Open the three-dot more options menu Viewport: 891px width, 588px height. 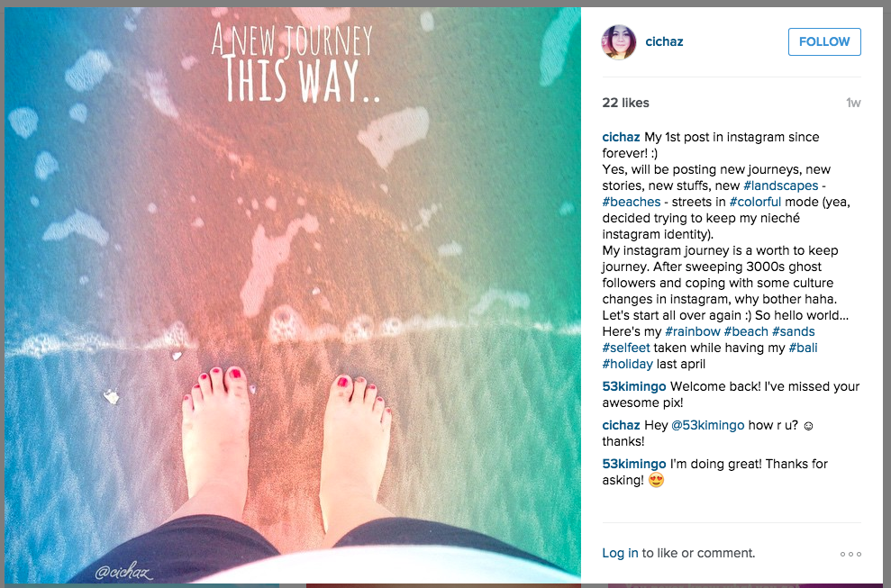click(x=850, y=554)
